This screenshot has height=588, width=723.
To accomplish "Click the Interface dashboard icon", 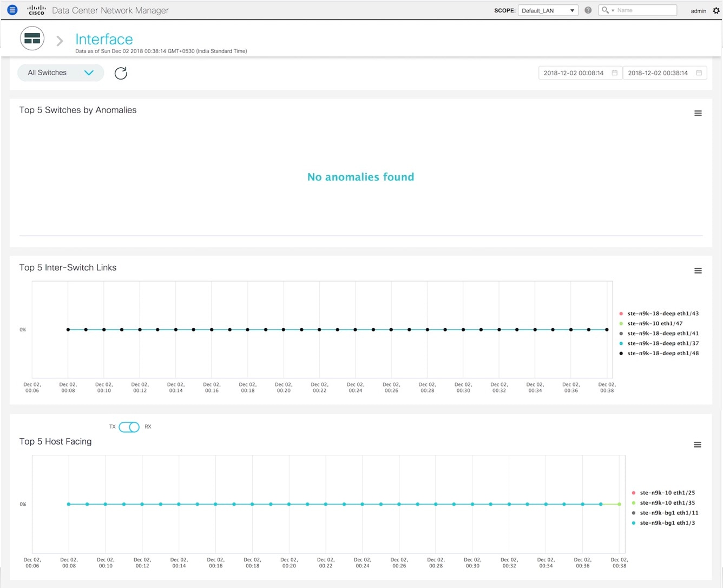I will (32, 38).
